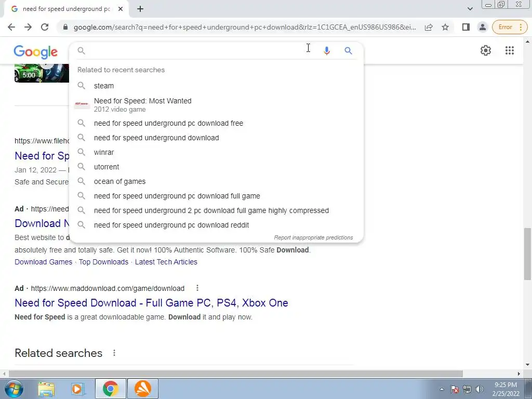Open options for the maddownload ad

(x=197, y=288)
